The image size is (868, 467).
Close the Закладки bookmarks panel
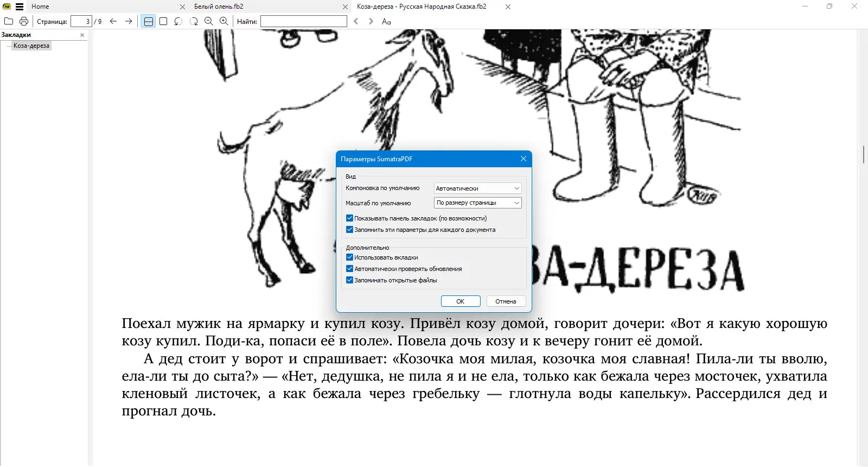click(82, 35)
